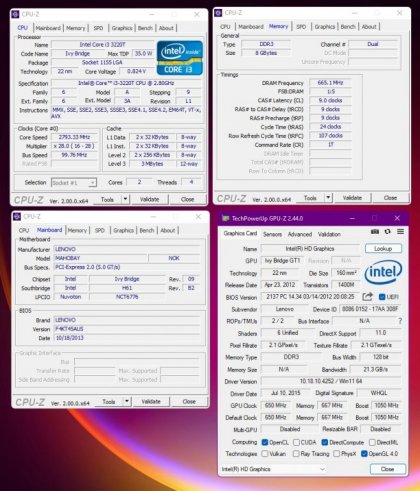Click motherboard Model MAHOBAY field
The image size is (420, 491).
coord(100,258)
